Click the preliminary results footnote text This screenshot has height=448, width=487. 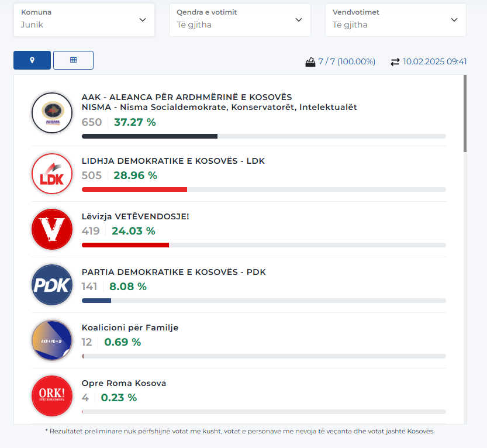pyautogui.click(x=240, y=431)
